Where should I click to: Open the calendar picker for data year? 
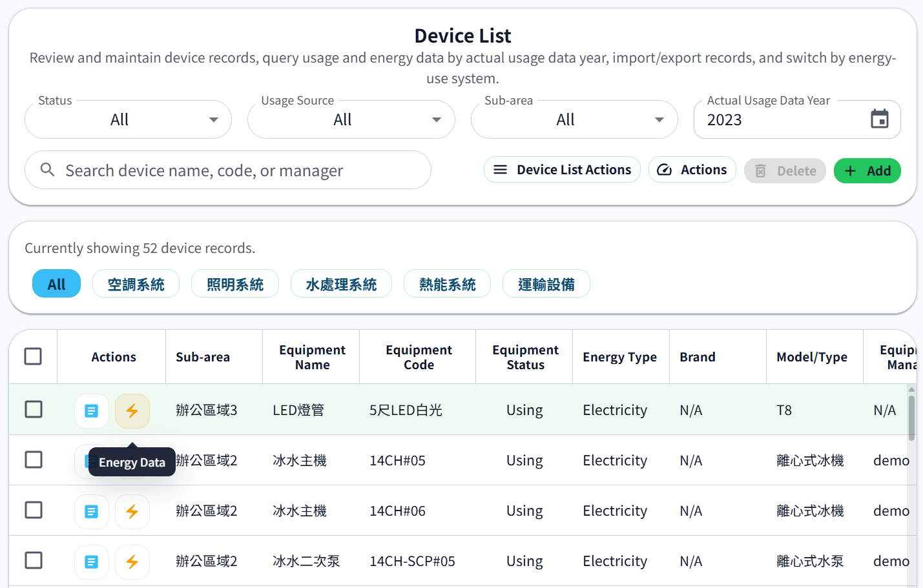(880, 119)
